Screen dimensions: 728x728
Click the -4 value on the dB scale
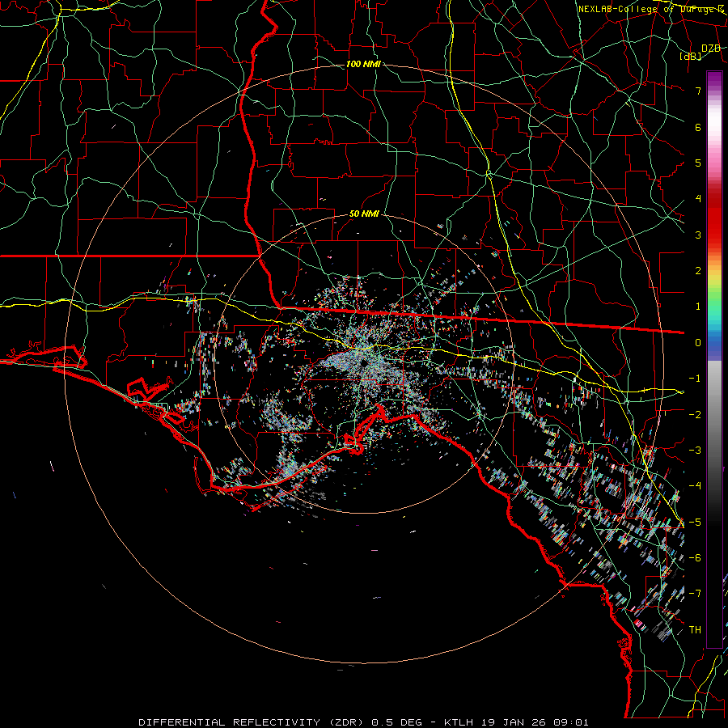695,485
